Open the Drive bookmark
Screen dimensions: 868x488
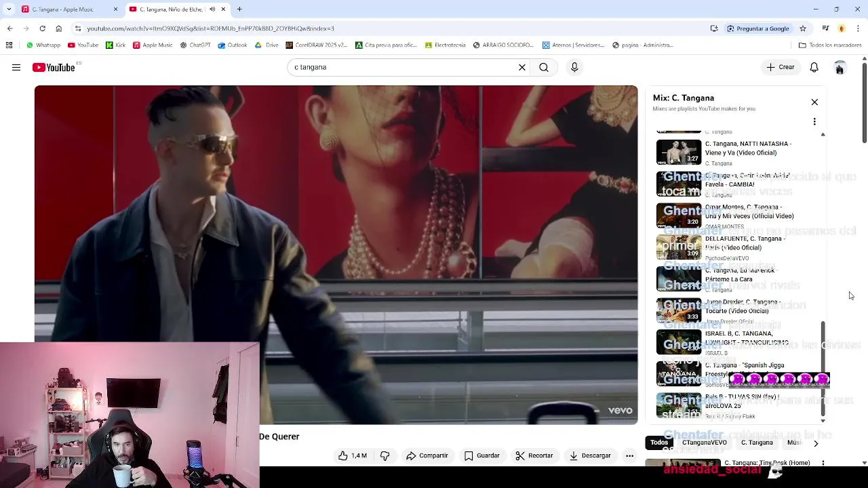coord(267,45)
